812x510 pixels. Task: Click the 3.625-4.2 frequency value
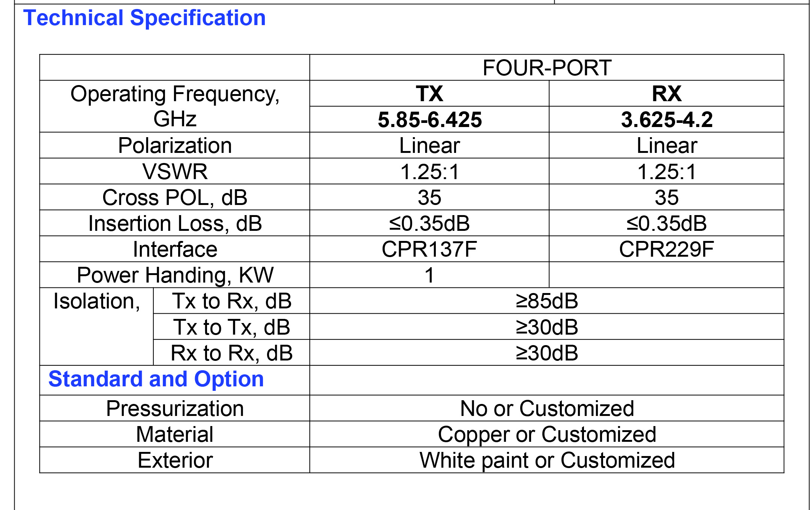point(666,120)
